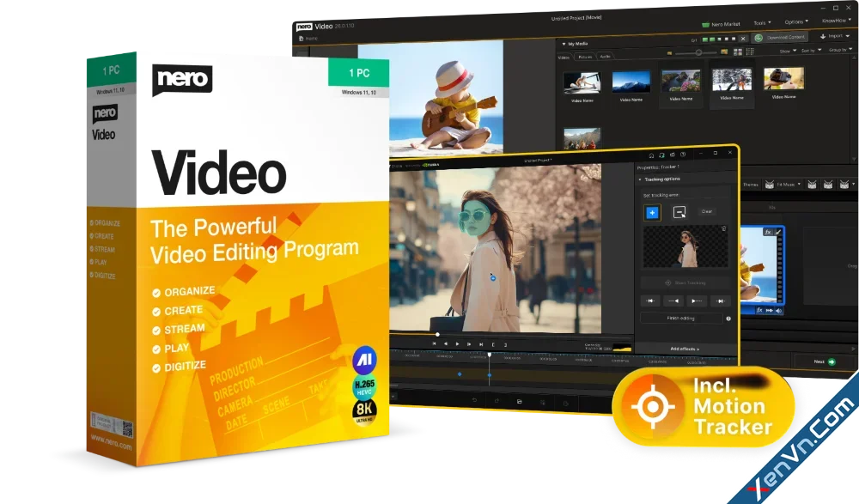Open the Add effects link
The image size is (859, 504).
tap(685, 349)
